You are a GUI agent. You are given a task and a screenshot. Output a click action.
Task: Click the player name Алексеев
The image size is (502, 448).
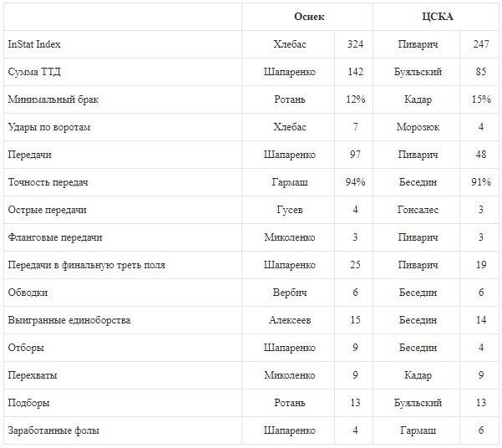pos(290,320)
